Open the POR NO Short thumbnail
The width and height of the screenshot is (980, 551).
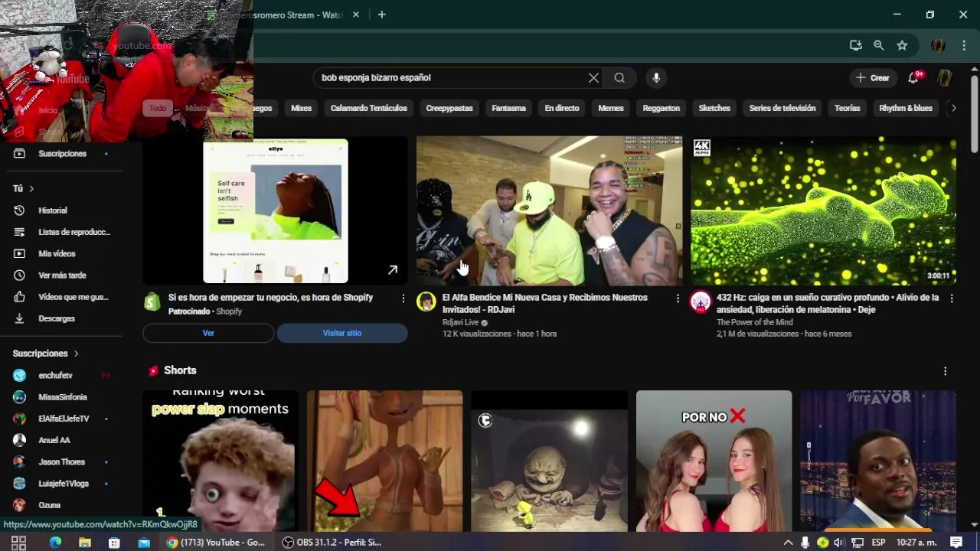(x=714, y=461)
